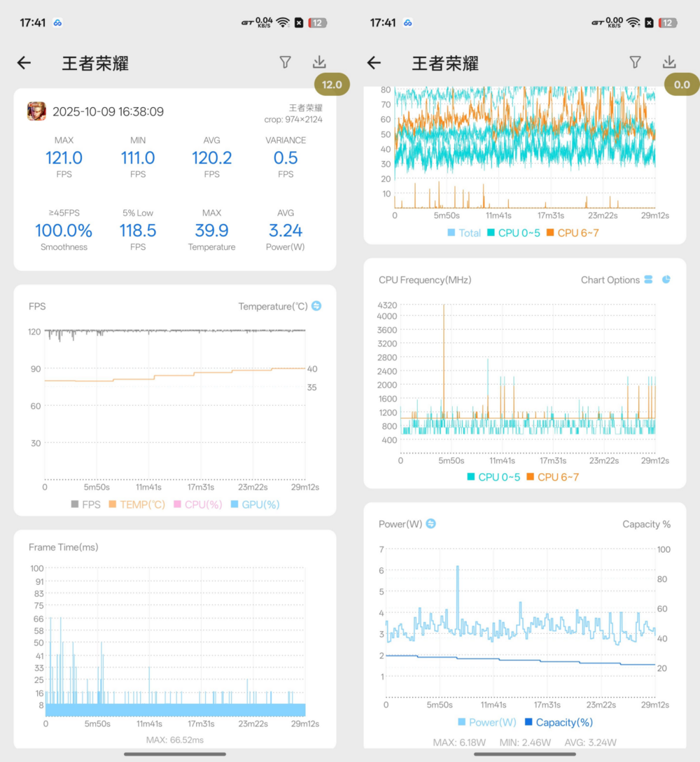Tap the download icon on the left screen
This screenshot has height=762, width=700.
[x=318, y=62]
